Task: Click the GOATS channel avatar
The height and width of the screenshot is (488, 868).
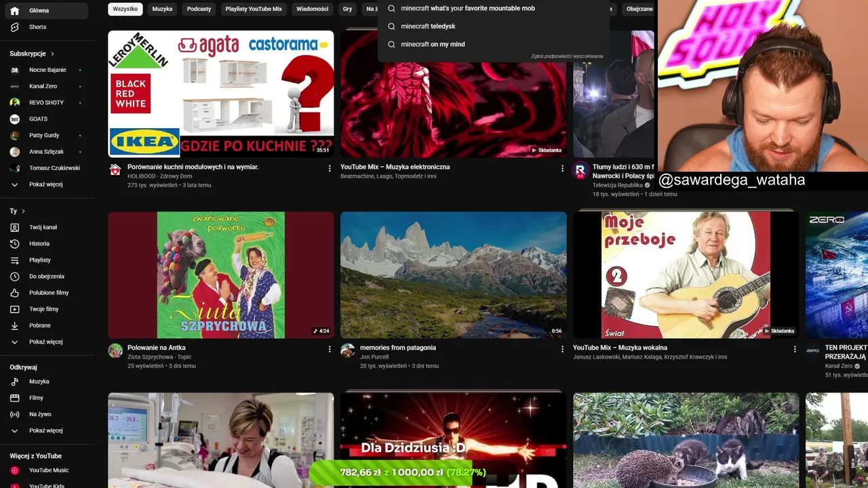Action: (14, 119)
